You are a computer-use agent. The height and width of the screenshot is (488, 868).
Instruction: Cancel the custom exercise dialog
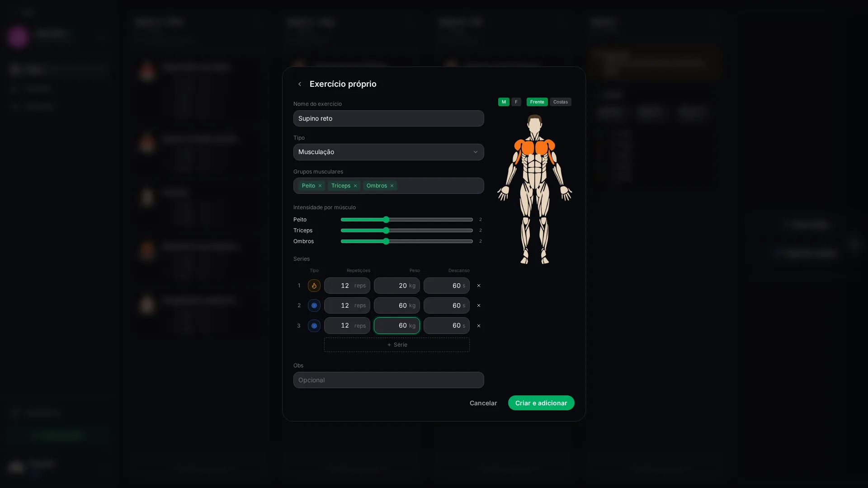[483, 403]
